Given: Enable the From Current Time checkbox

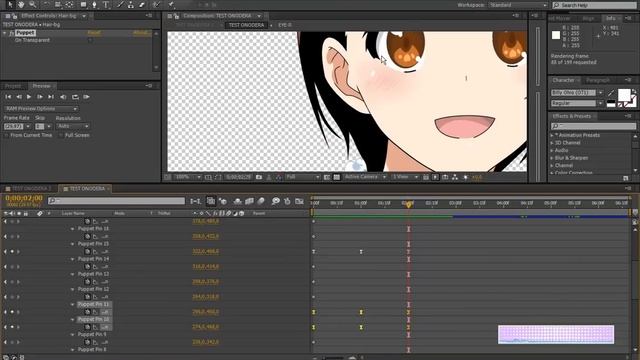Looking at the screenshot, I should 7,135.
